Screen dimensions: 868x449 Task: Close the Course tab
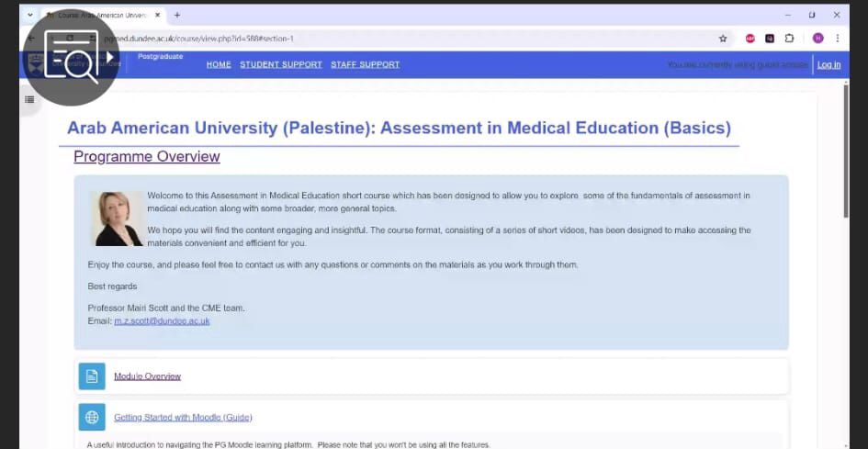pyautogui.click(x=157, y=15)
